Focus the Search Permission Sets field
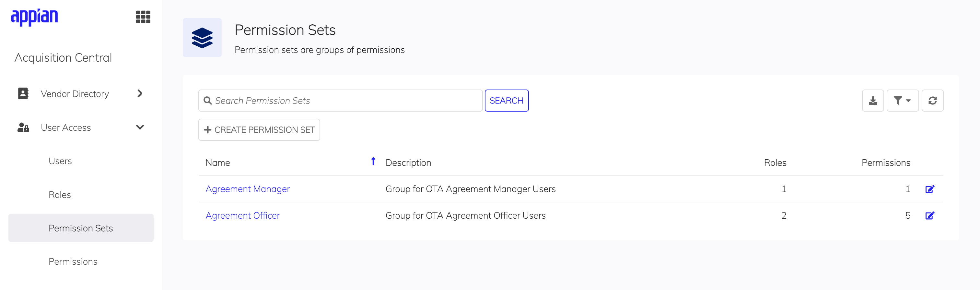980x290 pixels. click(341, 101)
